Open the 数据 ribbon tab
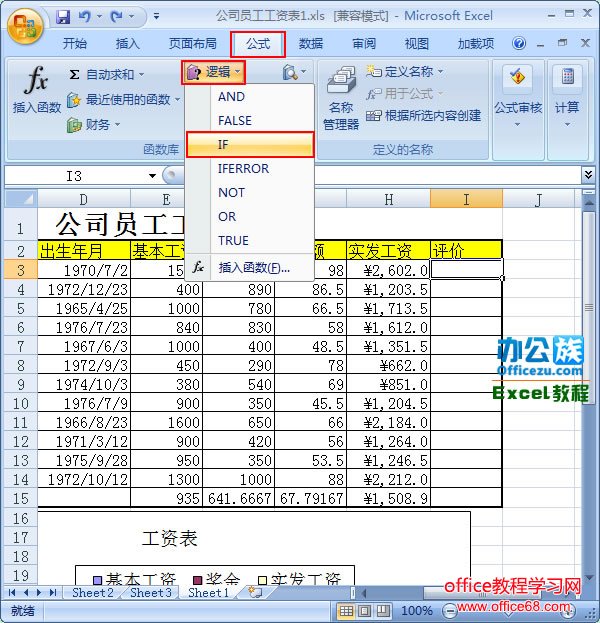 pos(311,43)
